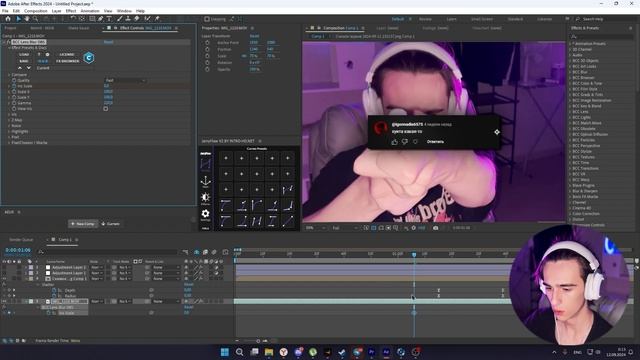Open the Window menu
The height and width of the screenshot is (360, 640).
coord(124,11)
